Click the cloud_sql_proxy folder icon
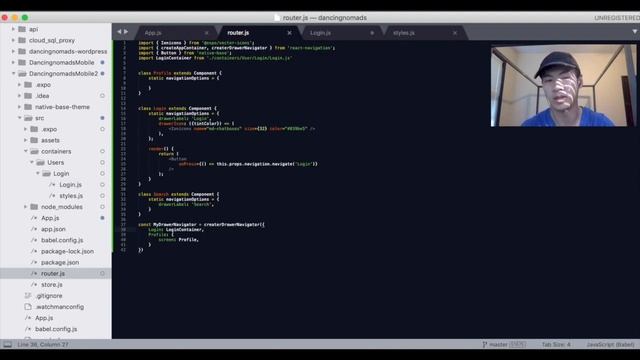 tap(22, 40)
